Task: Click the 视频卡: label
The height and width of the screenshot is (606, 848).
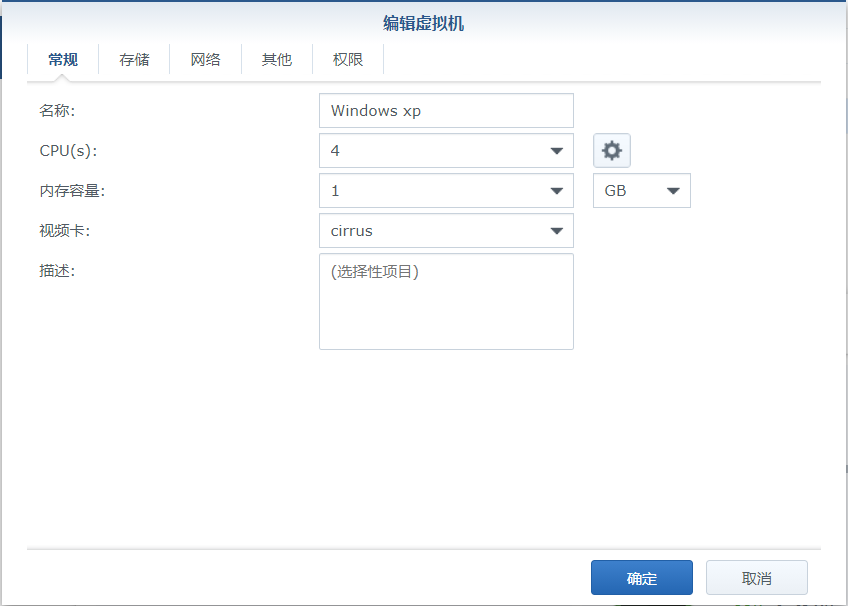Action: pos(64,231)
